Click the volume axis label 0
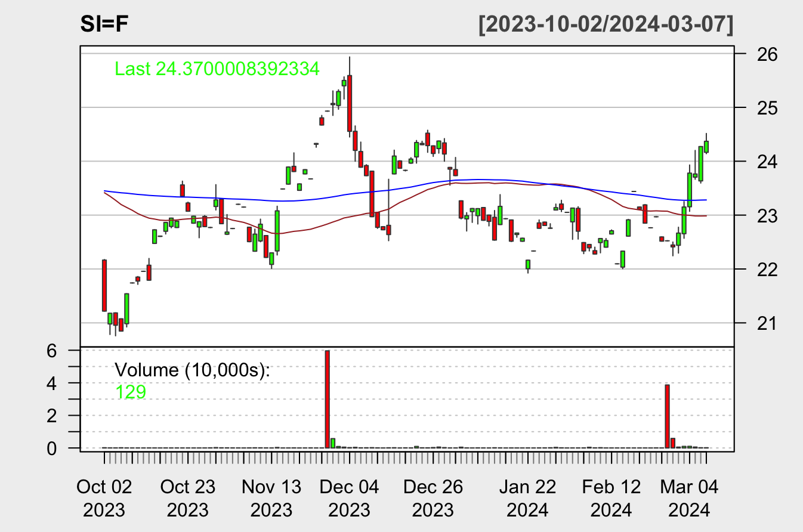803x532 pixels. click(x=52, y=448)
